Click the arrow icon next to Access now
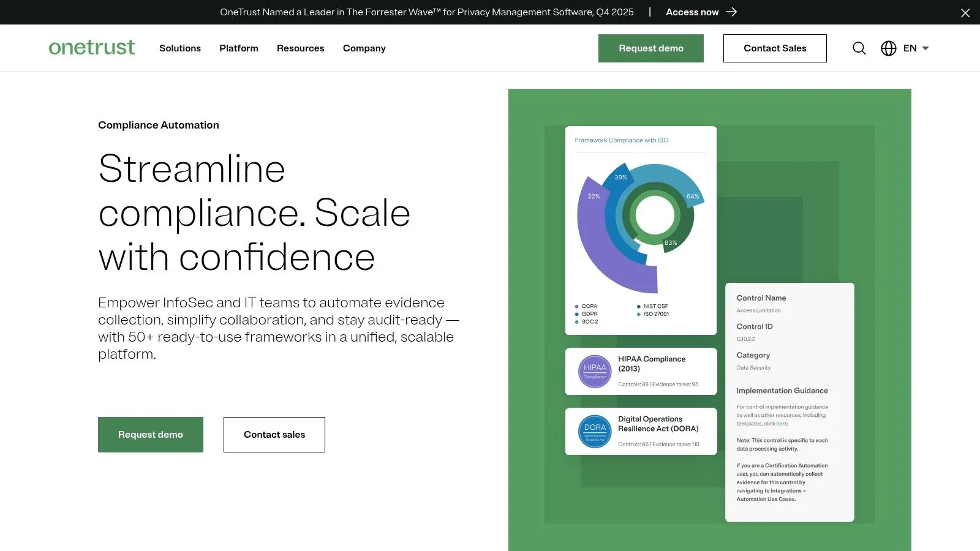Image resolution: width=980 pixels, height=551 pixels. 731,12
